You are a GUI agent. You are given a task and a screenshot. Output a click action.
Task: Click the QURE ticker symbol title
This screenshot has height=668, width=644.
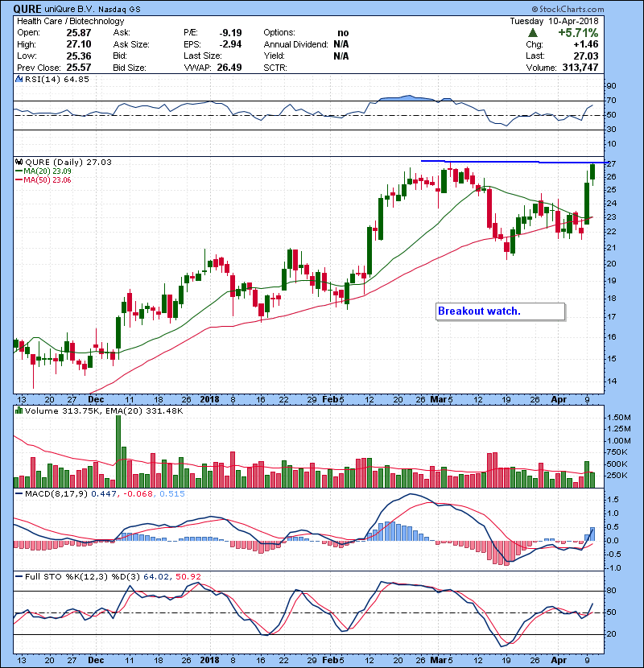point(27,9)
